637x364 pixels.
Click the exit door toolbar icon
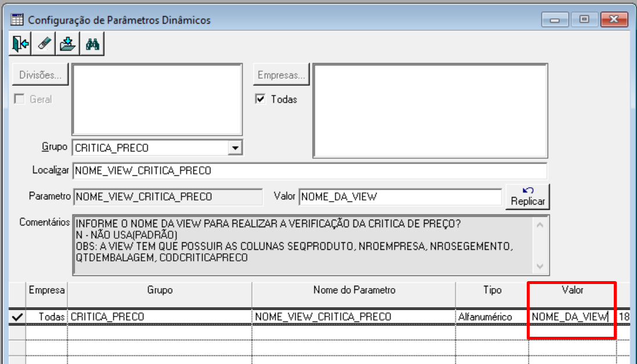click(x=20, y=44)
